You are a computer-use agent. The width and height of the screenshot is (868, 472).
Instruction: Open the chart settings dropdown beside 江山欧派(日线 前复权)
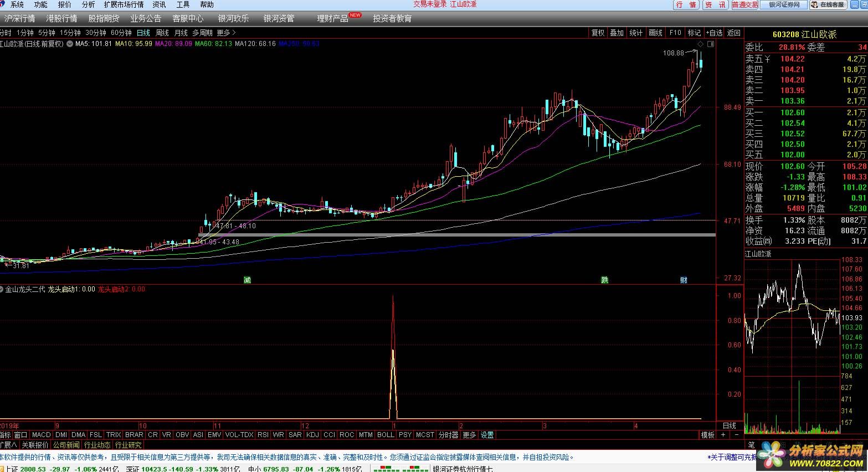(x=69, y=44)
